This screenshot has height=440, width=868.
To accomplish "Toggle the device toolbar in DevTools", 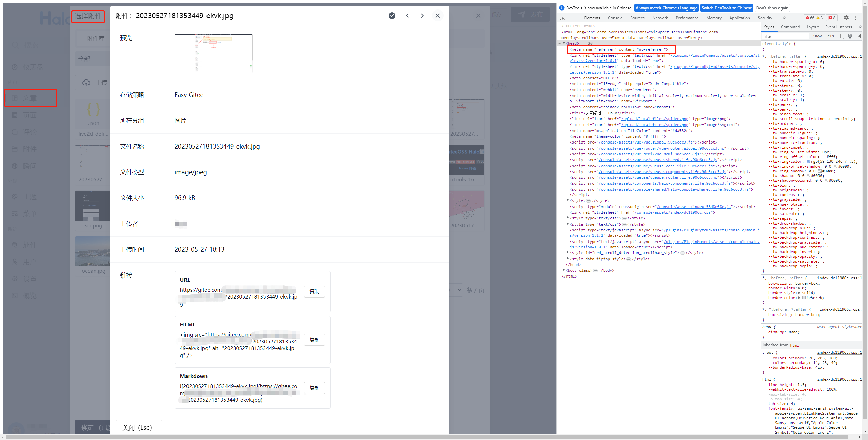I will [571, 18].
